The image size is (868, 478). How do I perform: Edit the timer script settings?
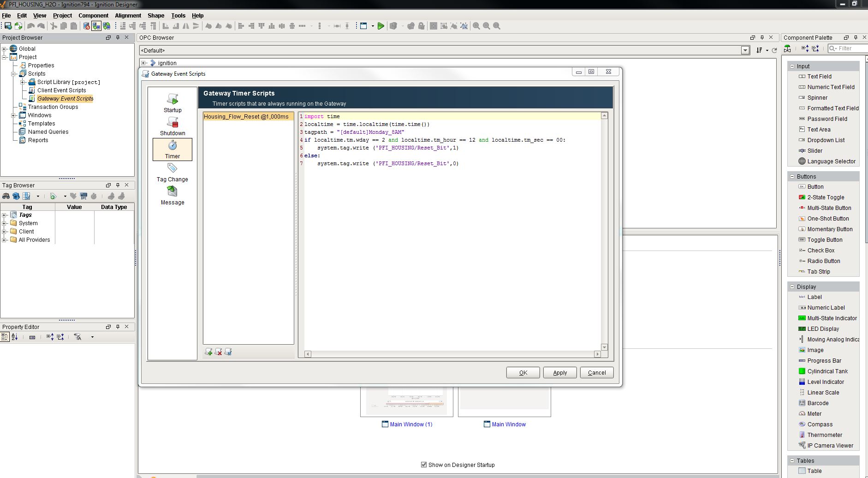[228, 352]
